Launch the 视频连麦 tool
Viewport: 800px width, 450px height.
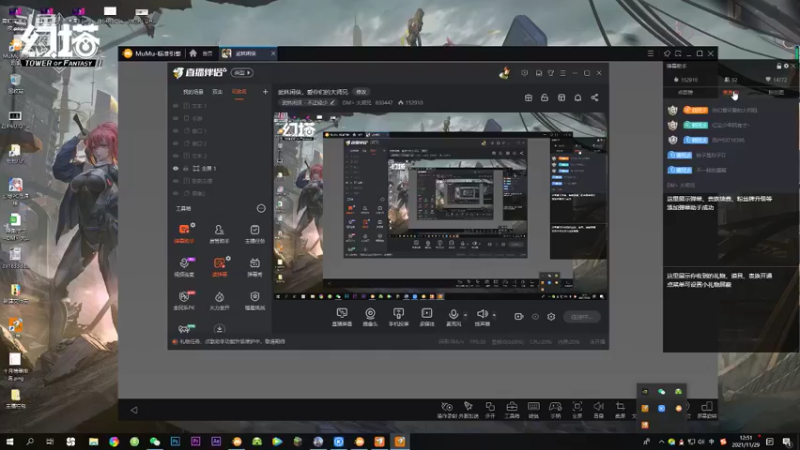tap(184, 267)
